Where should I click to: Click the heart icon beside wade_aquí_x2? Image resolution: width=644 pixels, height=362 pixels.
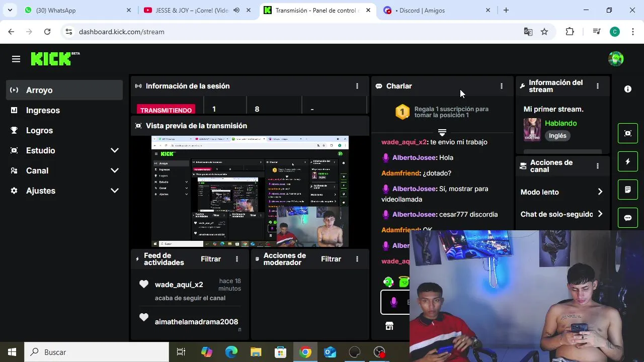tap(144, 284)
